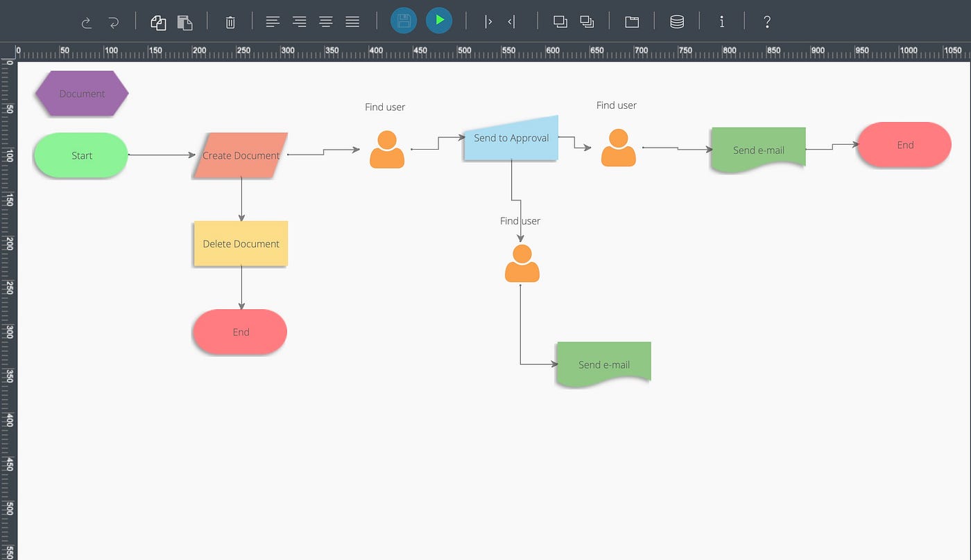Click the purple Document hexagon
Viewport: 971px width, 560px height.
[x=81, y=94]
